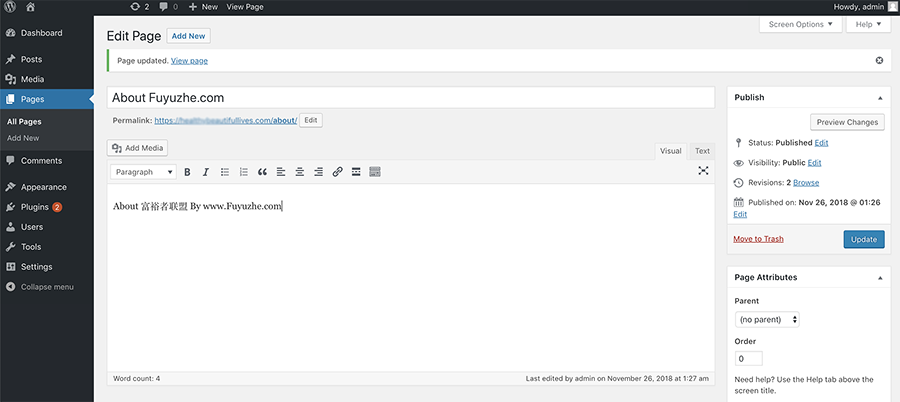Click the Plugins update count badge
900x402 pixels.
[x=57, y=207]
